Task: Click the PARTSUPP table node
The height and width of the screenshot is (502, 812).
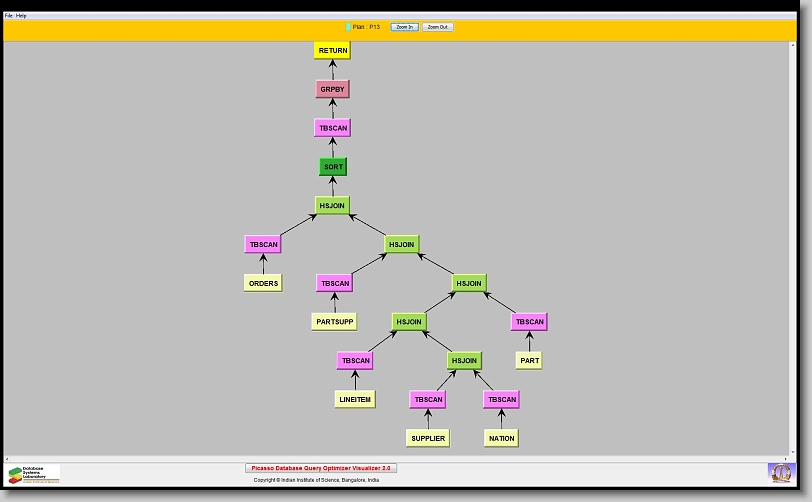Action: click(x=334, y=322)
